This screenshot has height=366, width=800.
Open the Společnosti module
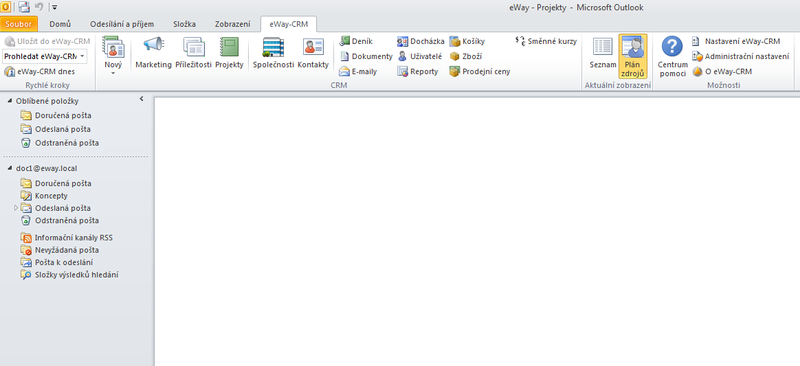click(273, 53)
